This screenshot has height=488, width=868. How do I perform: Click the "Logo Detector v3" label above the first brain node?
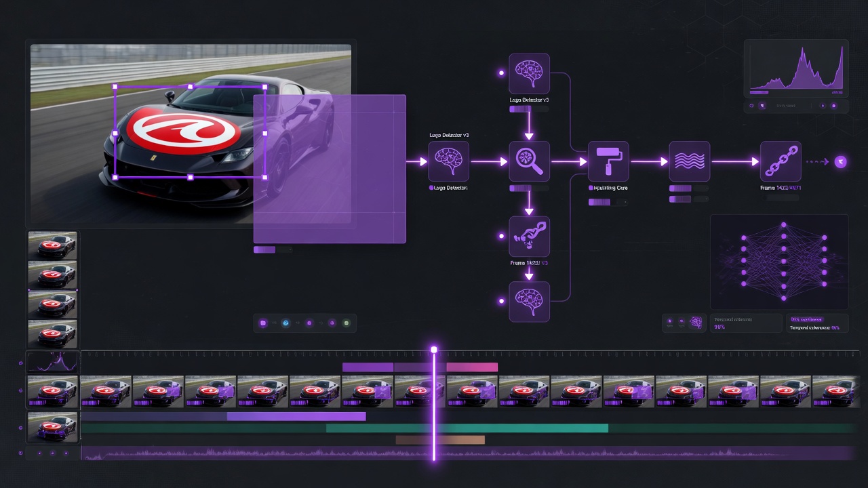(x=449, y=135)
